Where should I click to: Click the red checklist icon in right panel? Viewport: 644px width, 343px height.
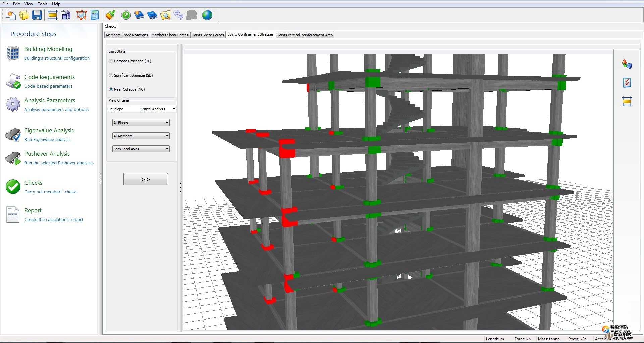click(x=627, y=83)
